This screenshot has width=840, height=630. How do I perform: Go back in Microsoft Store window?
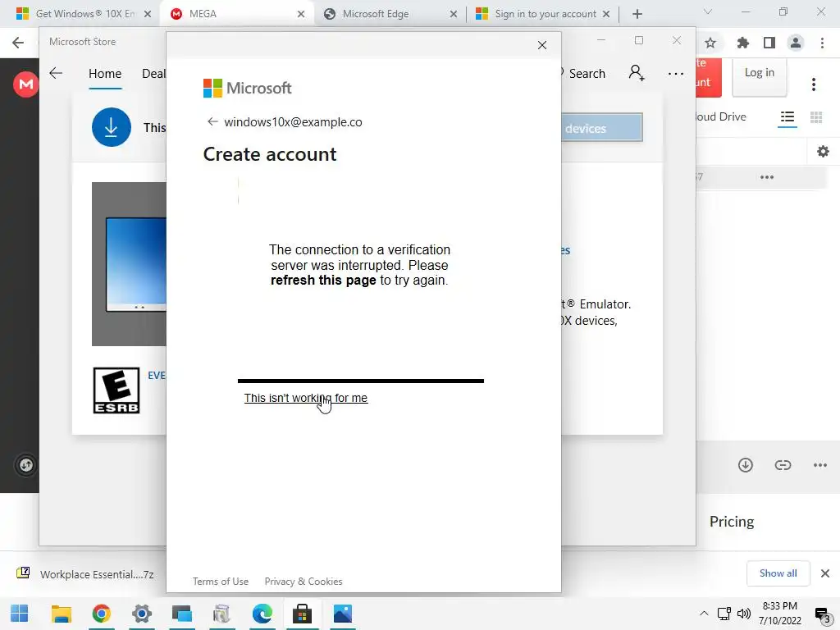click(56, 73)
